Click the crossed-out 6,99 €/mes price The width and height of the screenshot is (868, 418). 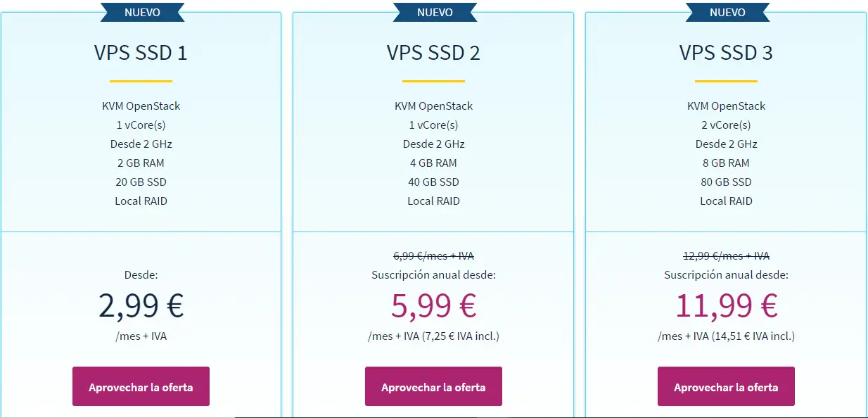point(433,256)
